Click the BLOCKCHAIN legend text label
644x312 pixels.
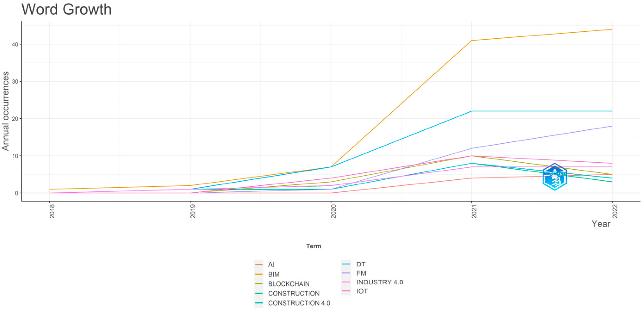pos(289,284)
